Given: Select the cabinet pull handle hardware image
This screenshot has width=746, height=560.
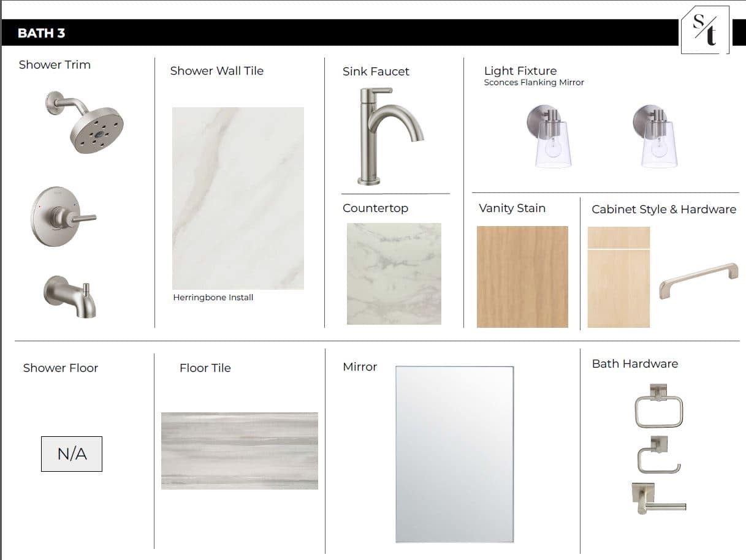Looking at the screenshot, I should click(x=699, y=280).
